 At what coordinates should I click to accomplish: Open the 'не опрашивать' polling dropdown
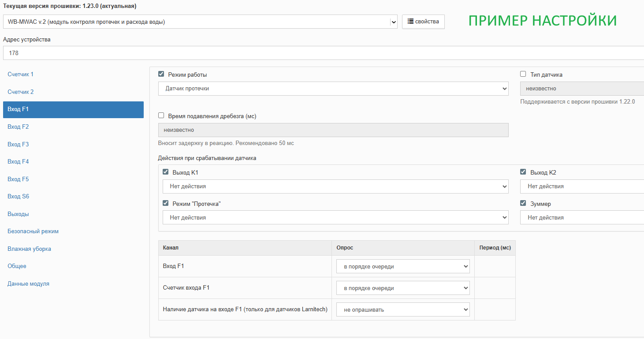[403, 310]
